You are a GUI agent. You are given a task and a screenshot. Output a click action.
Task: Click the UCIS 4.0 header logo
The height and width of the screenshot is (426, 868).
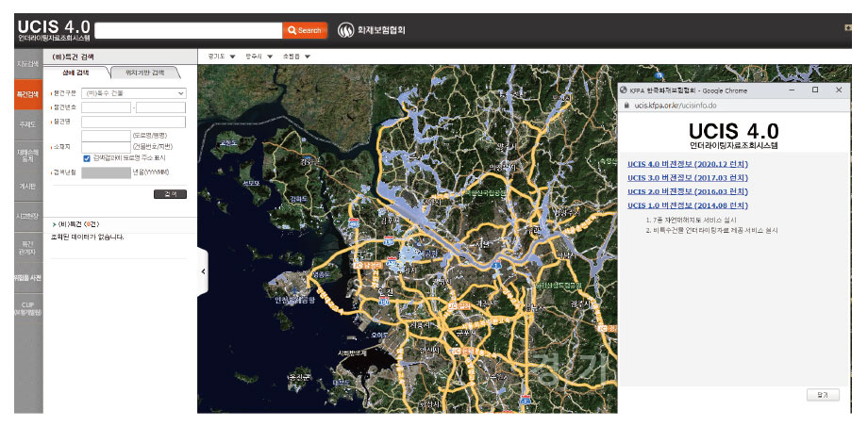(54, 30)
